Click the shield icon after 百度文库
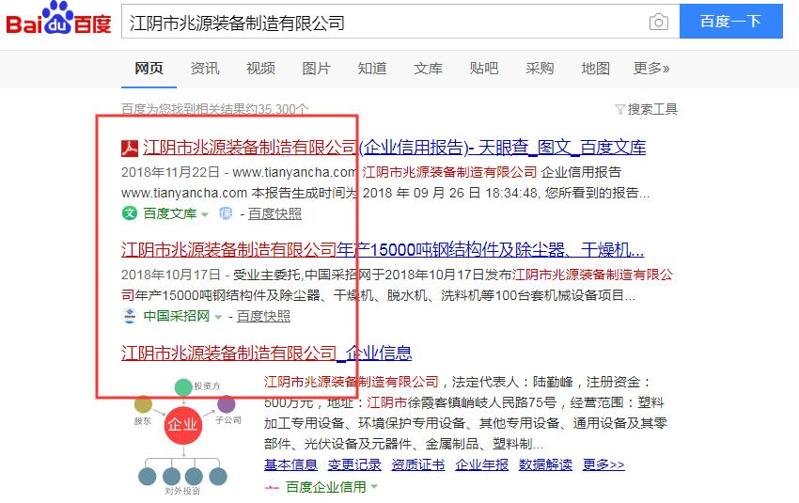799x503 pixels. 225,214
